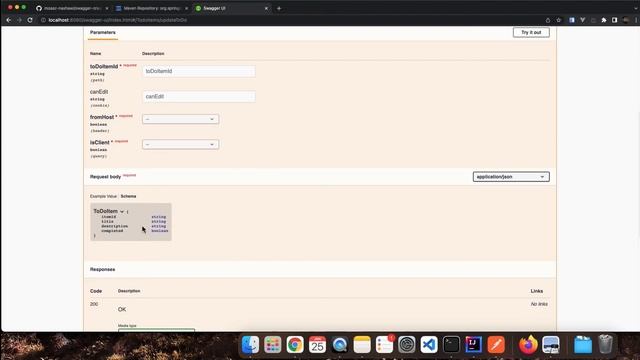Open Reminders from the dock
The width and height of the screenshot is (640, 360).
click(x=384, y=345)
